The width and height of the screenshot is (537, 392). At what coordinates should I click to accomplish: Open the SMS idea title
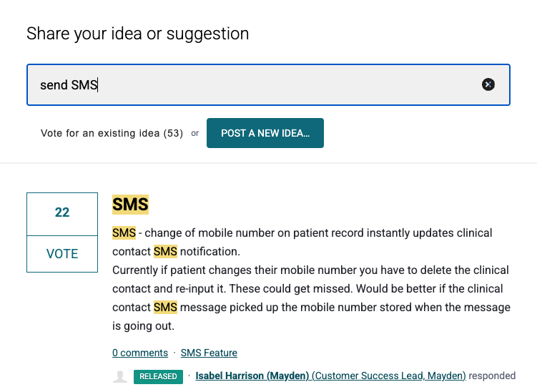pyautogui.click(x=130, y=204)
